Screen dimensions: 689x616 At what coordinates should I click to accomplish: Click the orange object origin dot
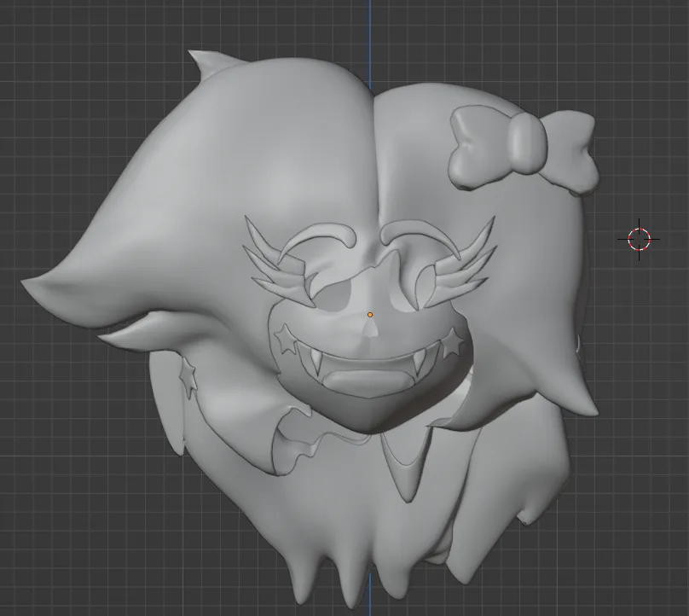[x=370, y=315]
